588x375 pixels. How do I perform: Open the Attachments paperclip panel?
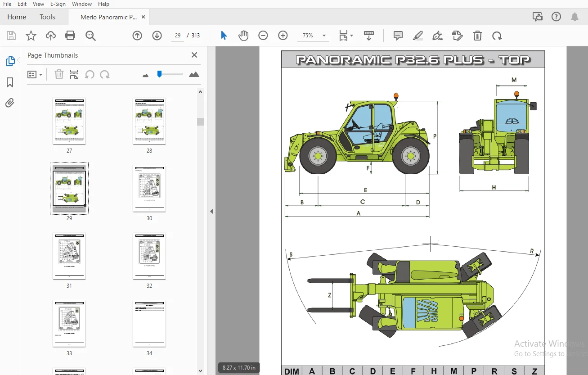[10, 103]
